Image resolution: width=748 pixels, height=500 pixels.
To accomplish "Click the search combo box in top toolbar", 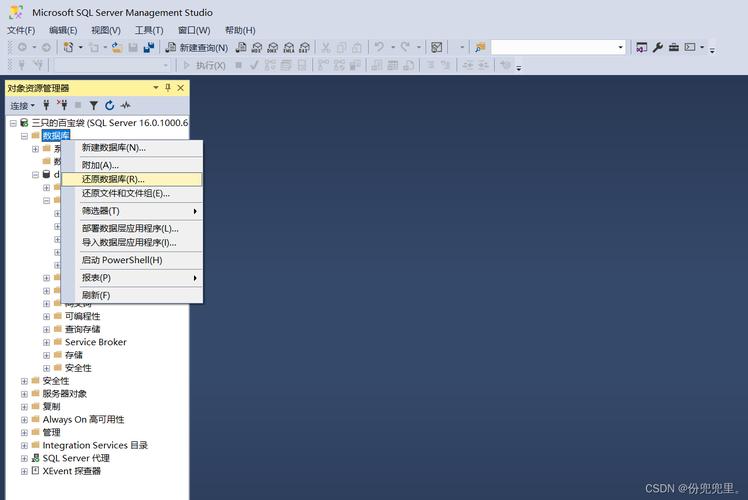I will 557,47.
